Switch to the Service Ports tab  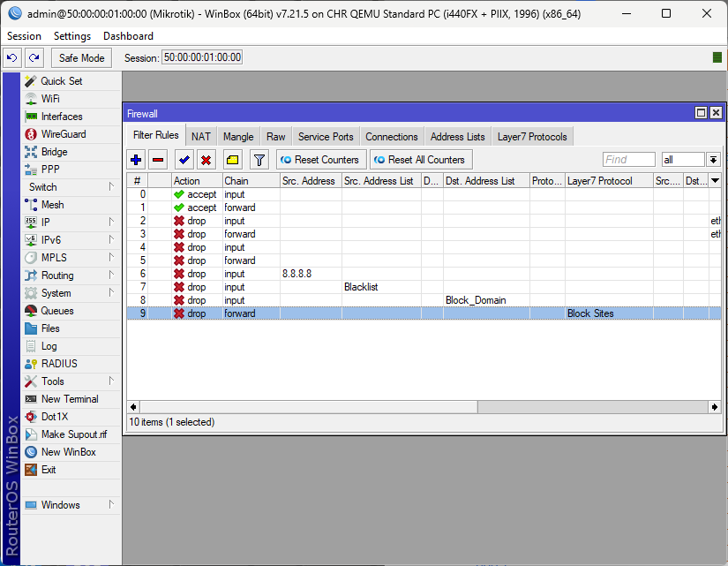coord(326,137)
